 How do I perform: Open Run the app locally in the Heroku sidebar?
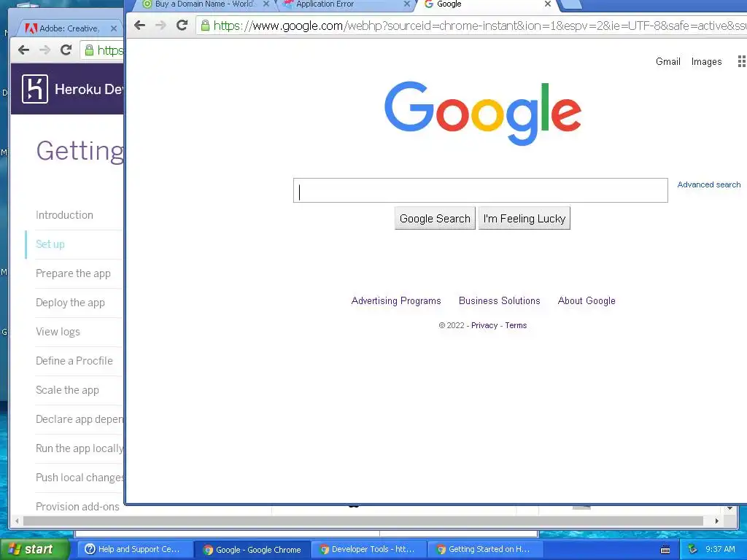point(80,448)
